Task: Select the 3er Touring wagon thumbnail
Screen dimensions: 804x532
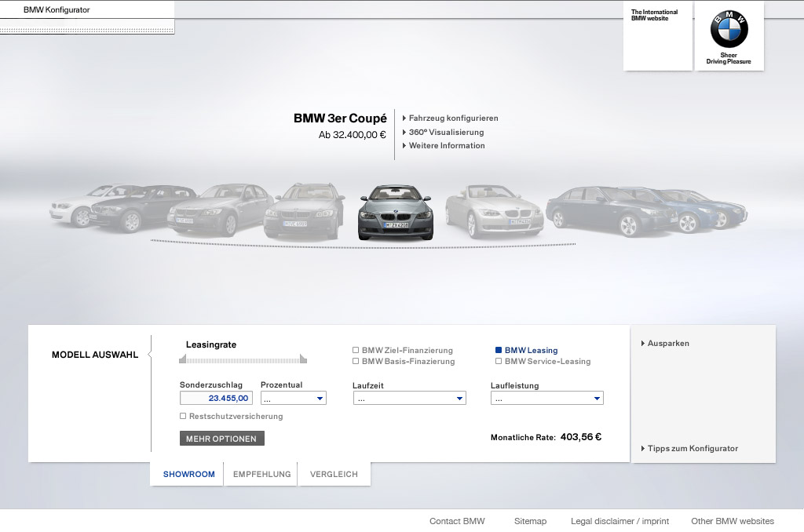Action: tap(304, 211)
